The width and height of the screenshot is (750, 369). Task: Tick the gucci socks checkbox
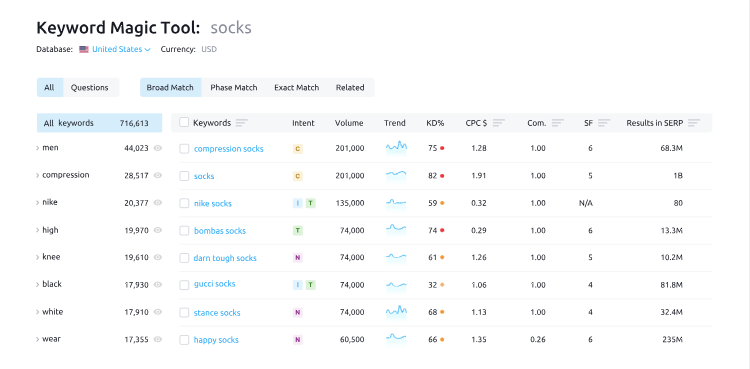pos(184,285)
